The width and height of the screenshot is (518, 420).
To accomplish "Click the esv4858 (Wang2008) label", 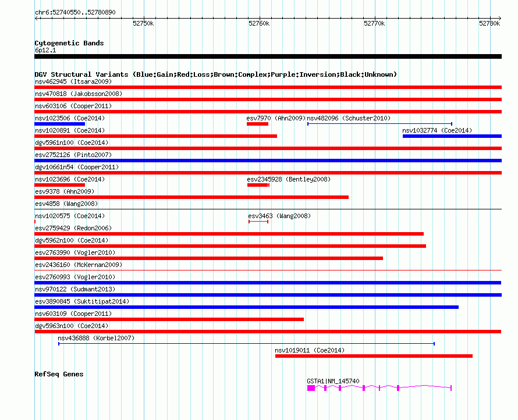I will [x=66, y=204].
